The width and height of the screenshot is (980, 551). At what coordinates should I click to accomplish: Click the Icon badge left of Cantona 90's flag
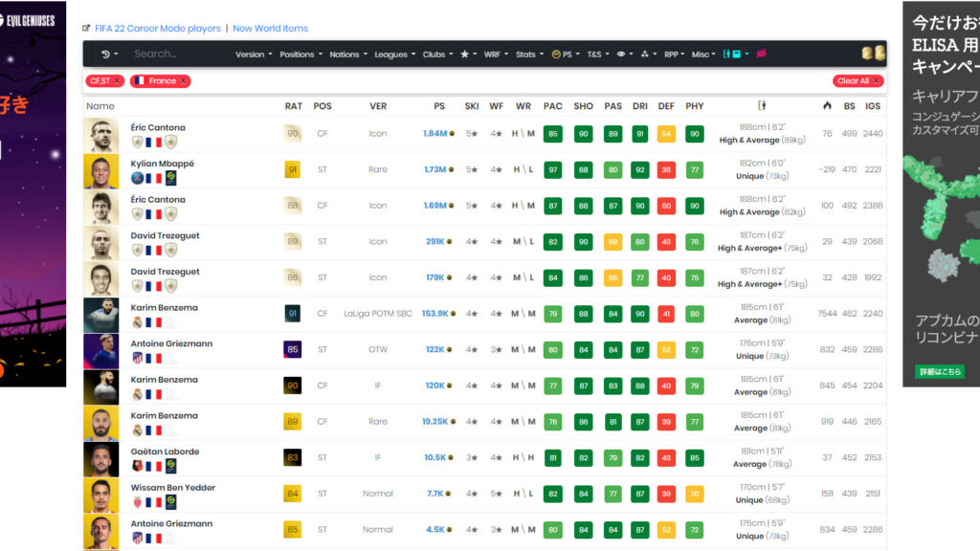[138, 142]
